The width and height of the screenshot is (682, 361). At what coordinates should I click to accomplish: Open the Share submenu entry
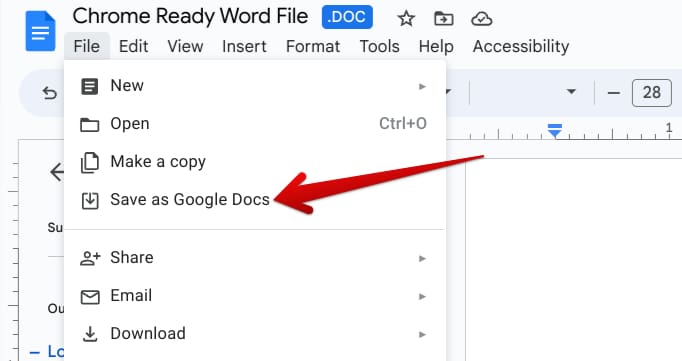click(254, 257)
